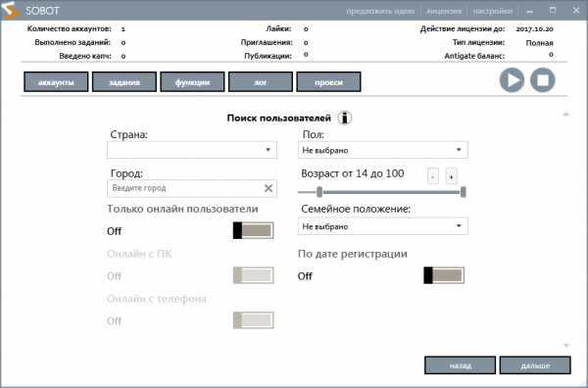Click the Полная license type value
The image size is (588, 388).
[x=539, y=43]
